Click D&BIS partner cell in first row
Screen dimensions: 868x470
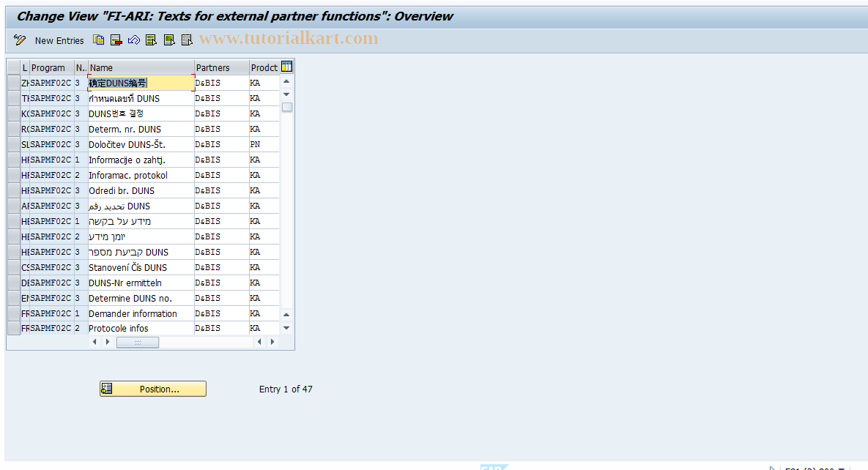[x=222, y=83]
